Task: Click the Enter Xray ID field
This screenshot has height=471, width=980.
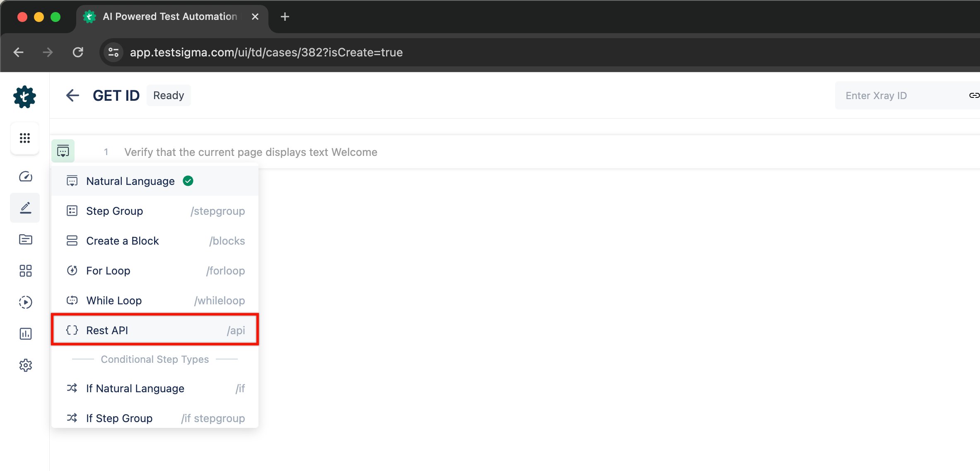Action: click(891, 95)
